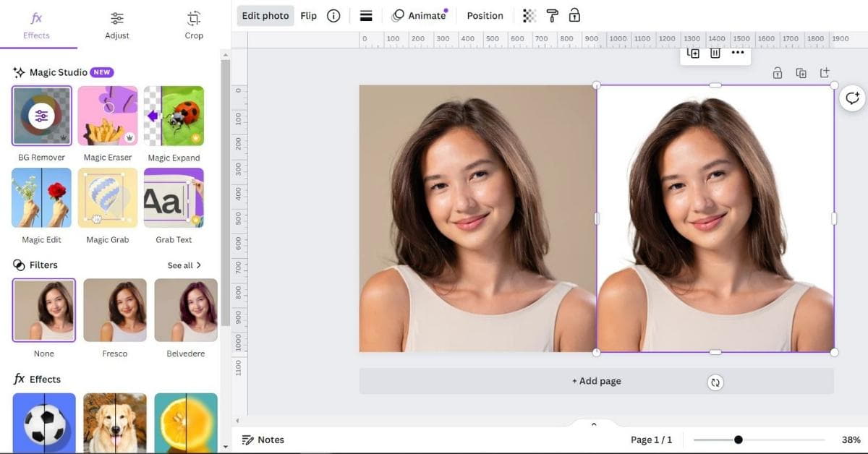Open the border style lines icon
This screenshot has width=868, height=454.
366,16
